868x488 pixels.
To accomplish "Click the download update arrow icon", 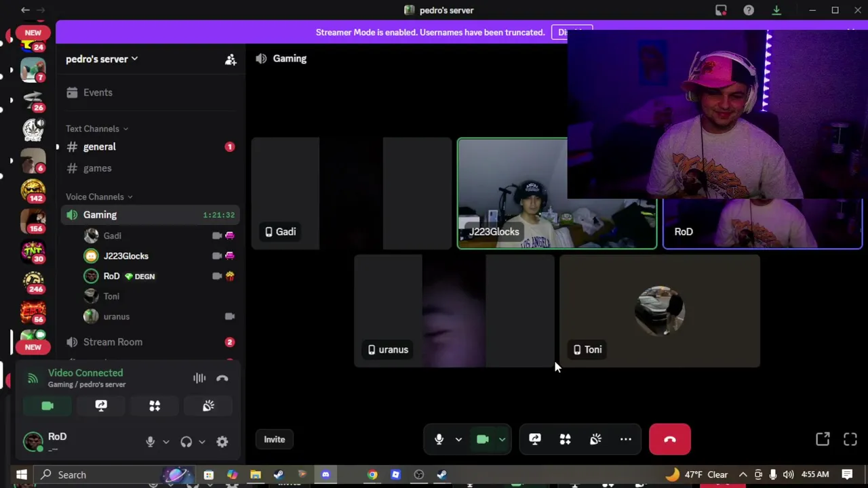I will pyautogui.click(x=776, y=10).
